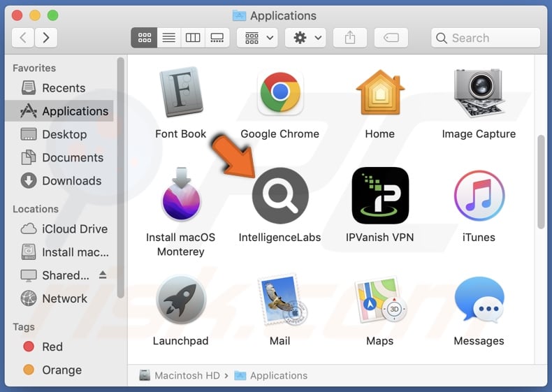Switch to list view
This screenshot has width=552, height=392.
[169, 38]
